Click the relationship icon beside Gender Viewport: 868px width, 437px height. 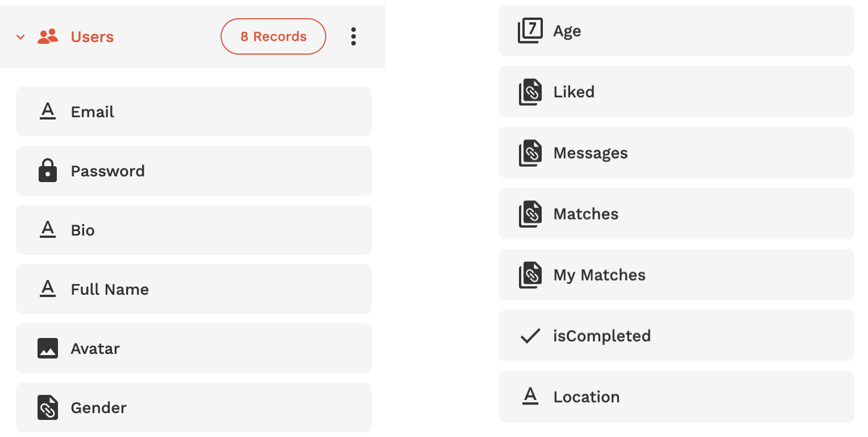click(48, 407)
